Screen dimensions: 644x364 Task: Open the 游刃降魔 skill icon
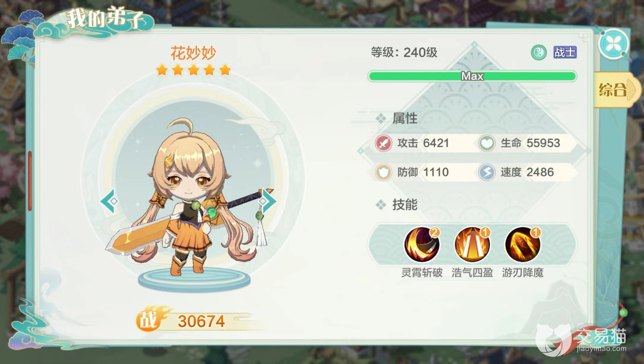pyautogui.click(x=523, y=244)
